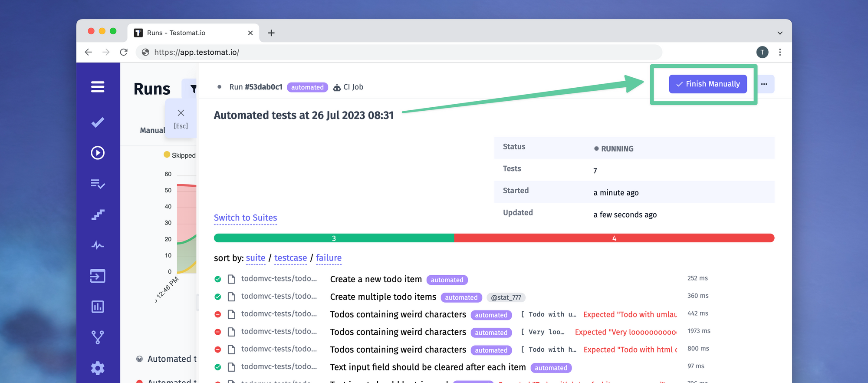
Task: Click the Updated value a few seconds ago
Action: coord(625,215)
